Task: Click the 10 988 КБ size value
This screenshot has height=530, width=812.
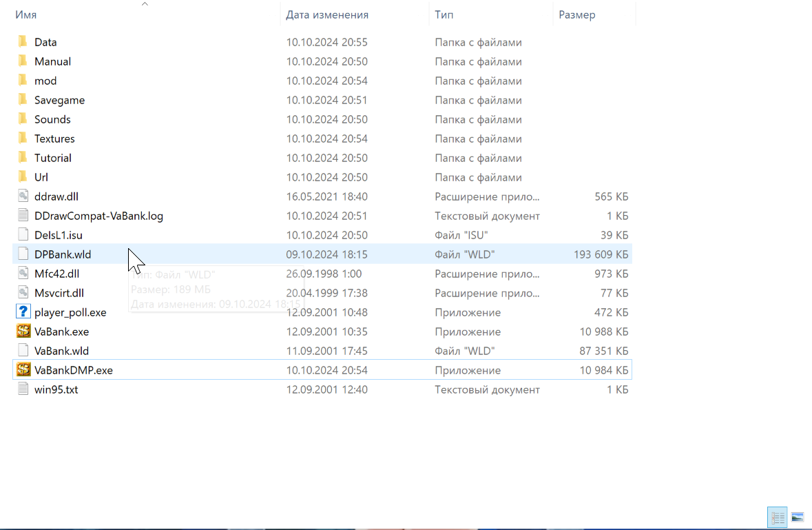Action: coord(604,332)
